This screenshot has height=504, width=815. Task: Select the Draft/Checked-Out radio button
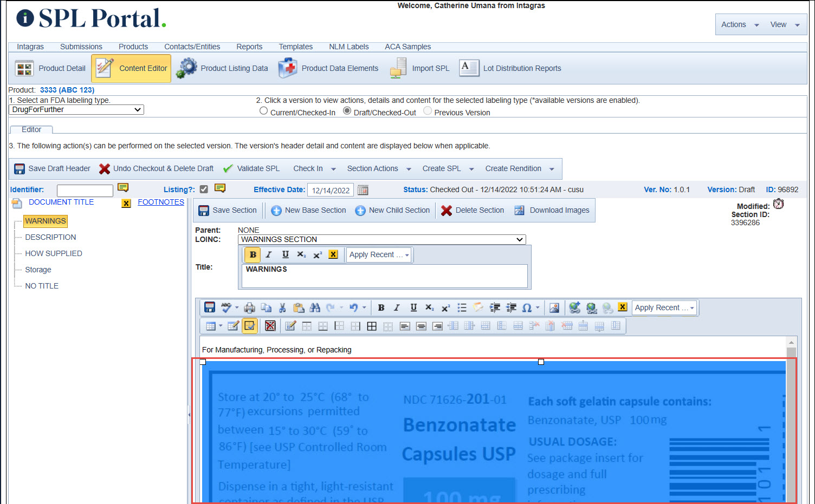click(x=347, y=111)
